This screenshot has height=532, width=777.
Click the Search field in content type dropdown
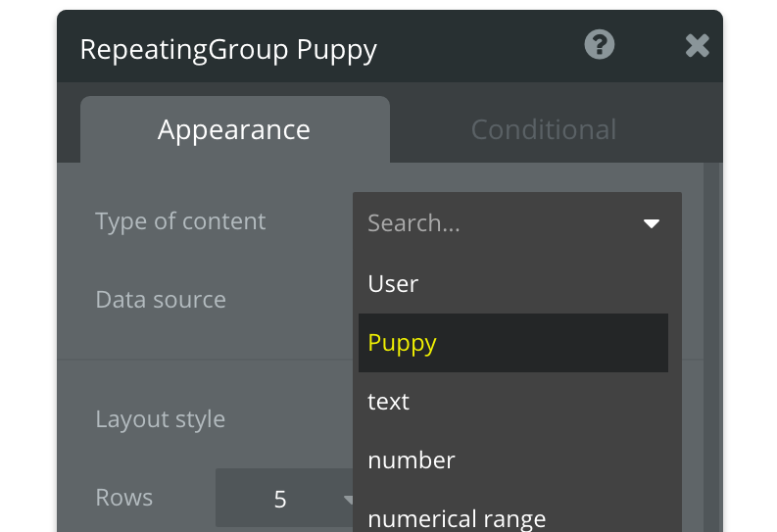490,223
